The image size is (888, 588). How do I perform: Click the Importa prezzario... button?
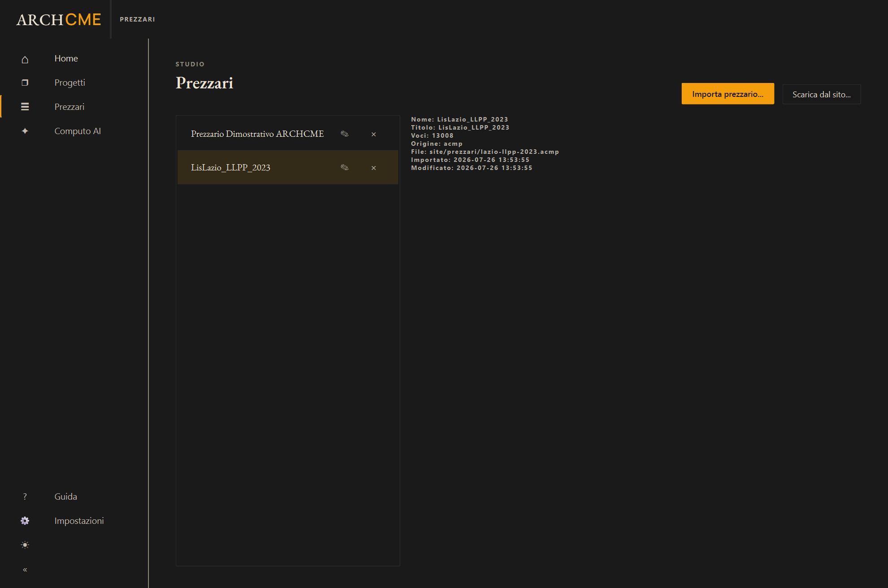pyautogui.click(x=728, y=94)
